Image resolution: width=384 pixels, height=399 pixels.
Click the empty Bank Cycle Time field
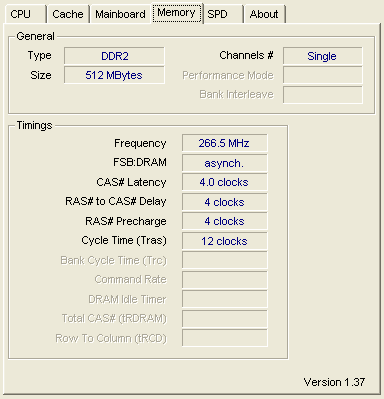click(x=225, y=260)
